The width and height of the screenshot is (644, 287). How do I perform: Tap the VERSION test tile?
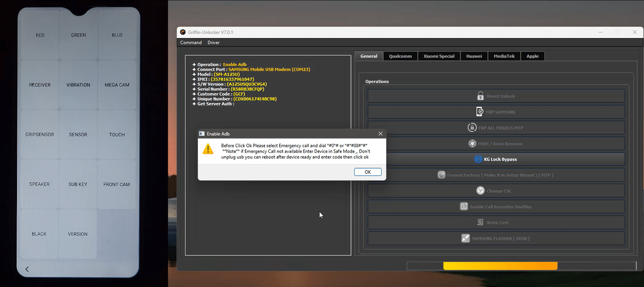[x=77, y=234]
